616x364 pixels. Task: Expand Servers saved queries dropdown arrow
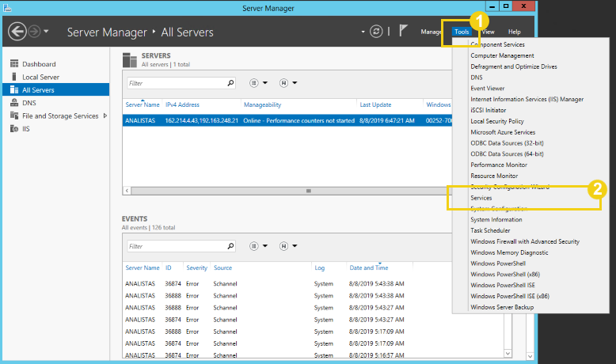[295, 83]
